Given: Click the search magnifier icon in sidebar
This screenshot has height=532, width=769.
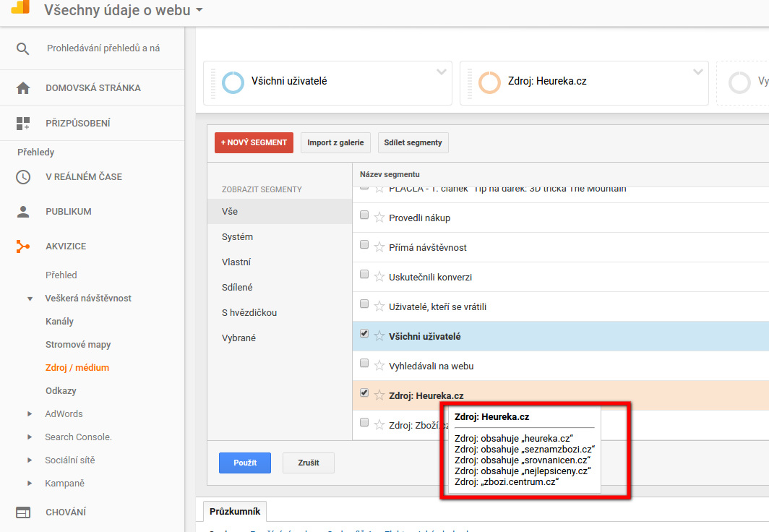Looking at the screenshot, I should click(23, 48).
